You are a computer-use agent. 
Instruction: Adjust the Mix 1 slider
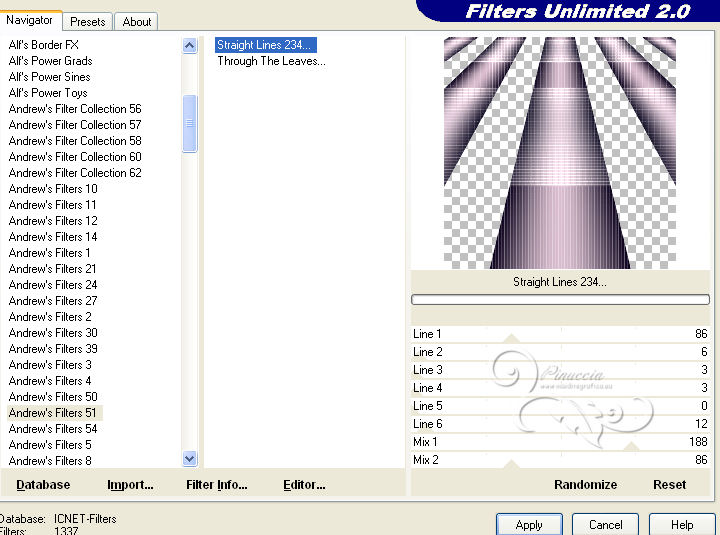pos(560,442)
